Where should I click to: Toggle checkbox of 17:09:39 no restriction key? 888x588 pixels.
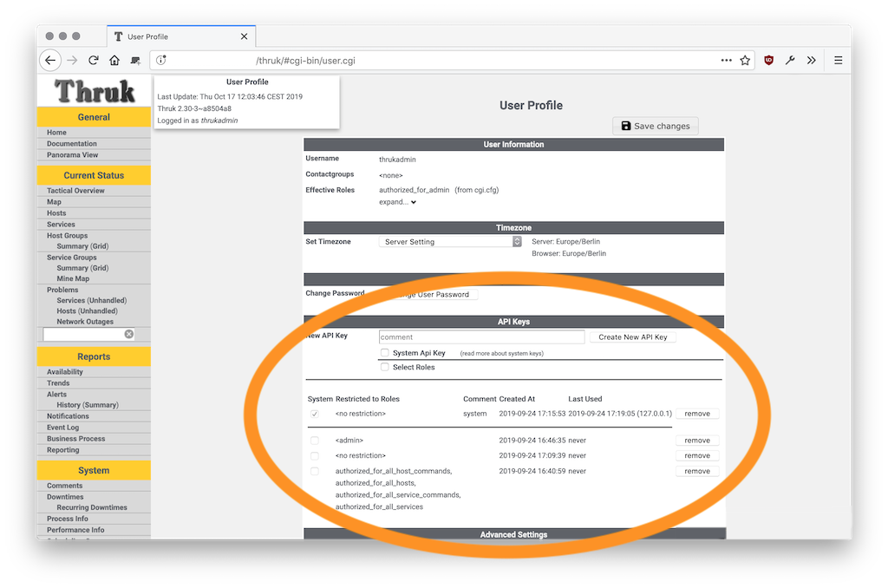[314, 455]
